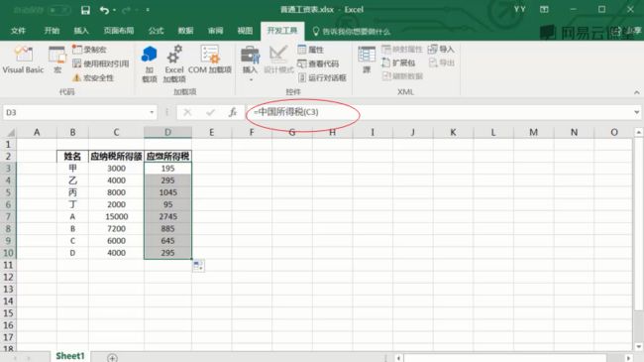Toggle Use Relative References (使用相对引用)
Image resolution: width=644 pixels, height=362 pixels.
coord(101,63)
